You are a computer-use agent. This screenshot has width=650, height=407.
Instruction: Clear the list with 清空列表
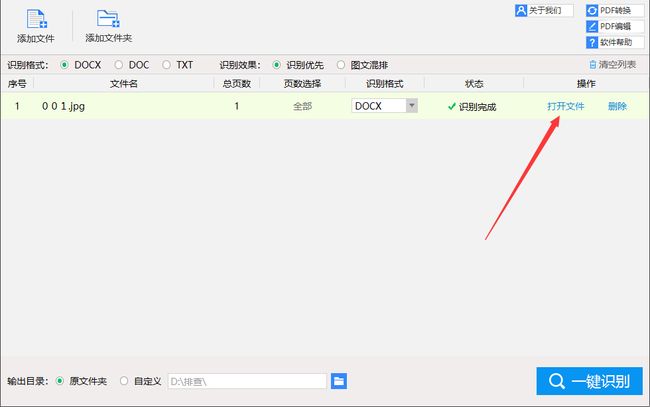613,65
